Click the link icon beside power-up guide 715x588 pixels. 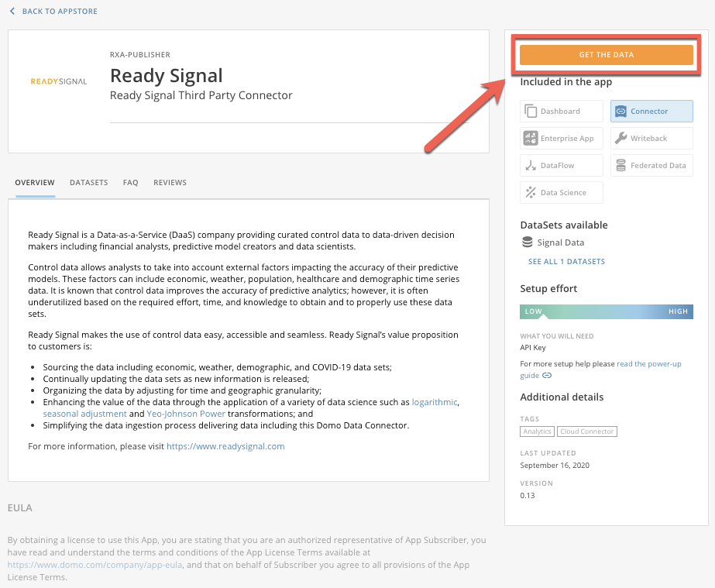[547, 376]
